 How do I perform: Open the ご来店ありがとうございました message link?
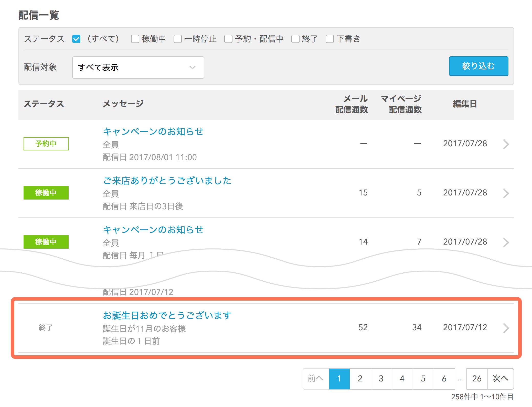[x=167, y=181]
